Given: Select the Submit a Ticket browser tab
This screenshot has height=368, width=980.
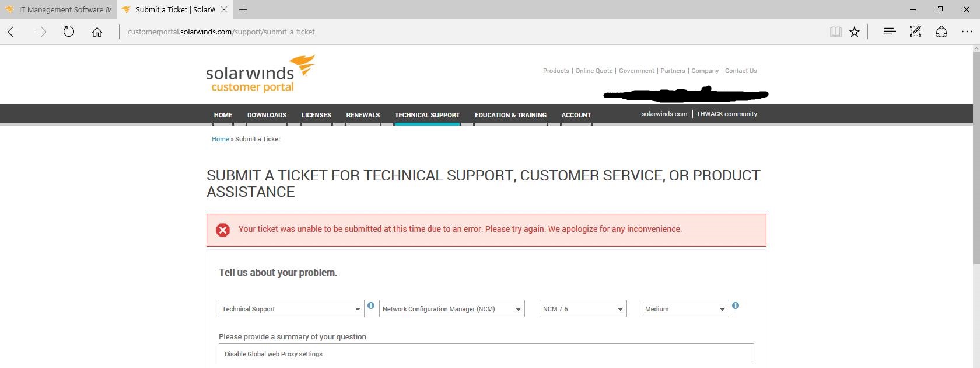Looking at the screenshot, I should click(174, 9).
